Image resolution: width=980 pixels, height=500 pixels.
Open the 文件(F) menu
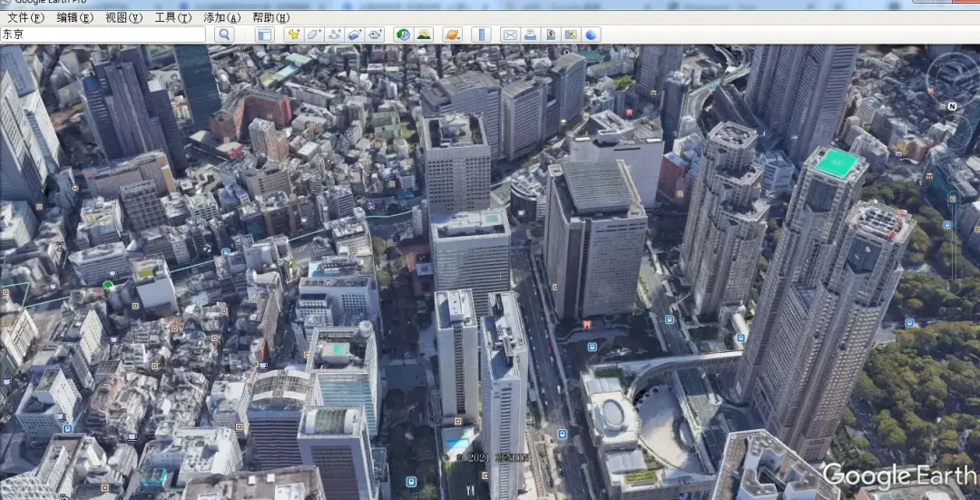(25, 17)
